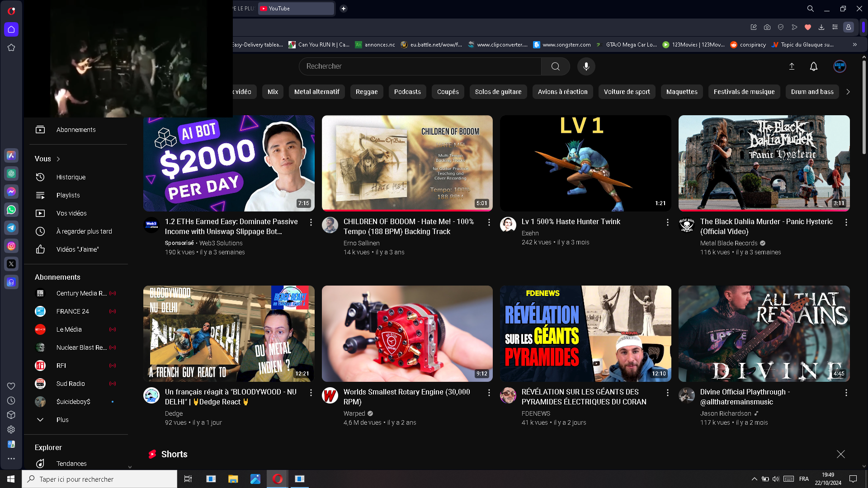Click the YouTube search magnifier button

(x=556, y=66)
